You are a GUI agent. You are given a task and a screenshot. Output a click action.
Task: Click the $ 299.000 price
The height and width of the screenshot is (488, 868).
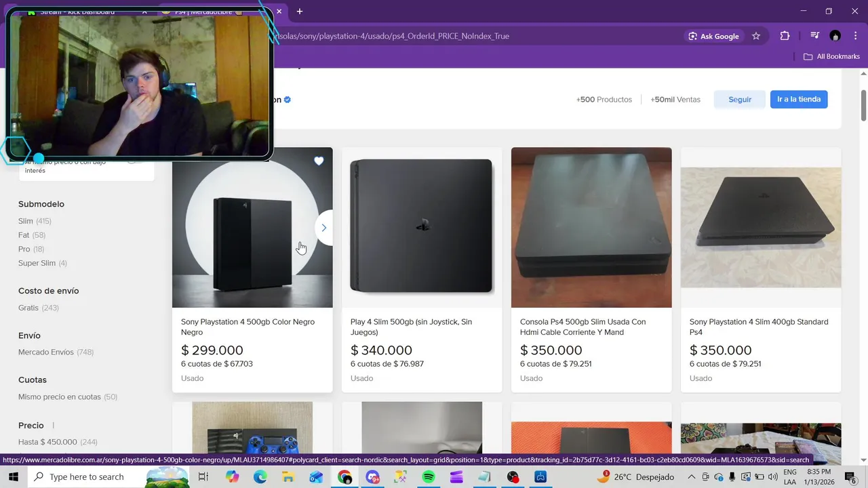212,350
